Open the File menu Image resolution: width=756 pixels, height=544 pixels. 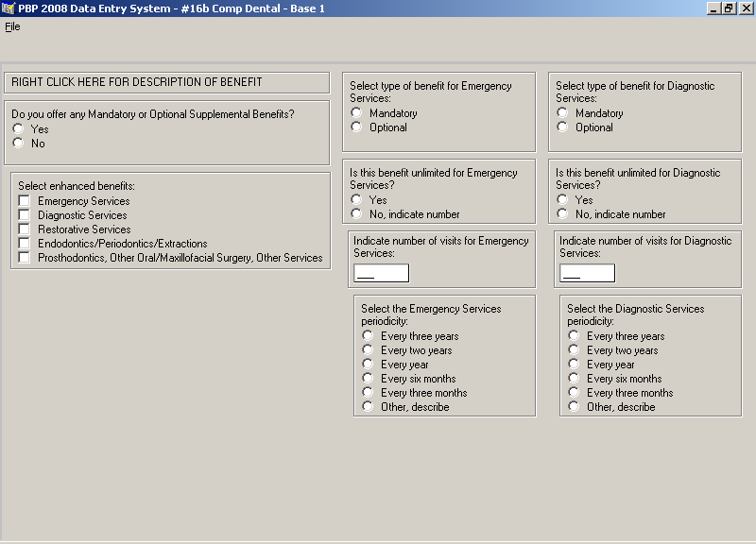click(12, 26)
